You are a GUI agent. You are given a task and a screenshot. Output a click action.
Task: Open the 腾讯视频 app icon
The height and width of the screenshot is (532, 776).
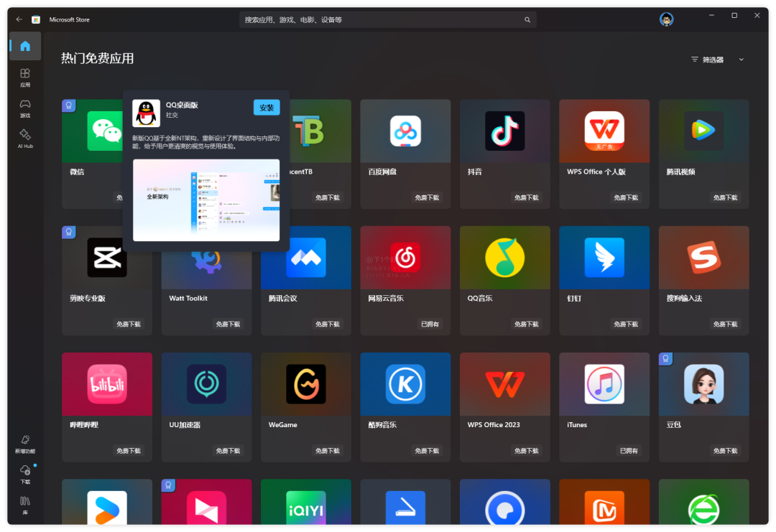pyautogui.click(x=703, y=131)
